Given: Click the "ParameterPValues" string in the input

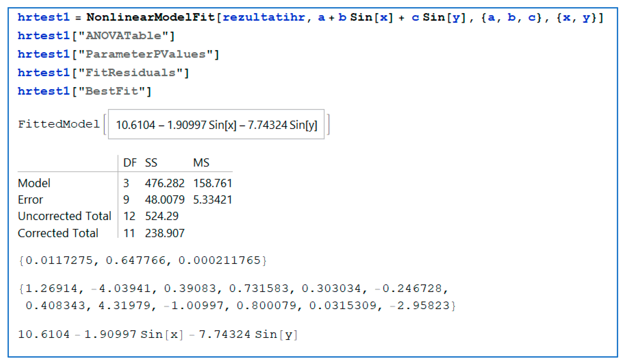Looking at the screenshot, I should (146, 54).
